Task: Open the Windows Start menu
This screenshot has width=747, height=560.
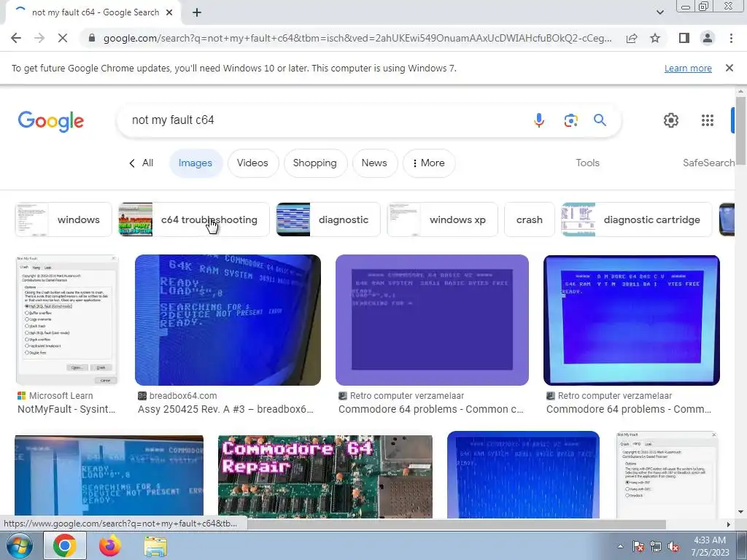Action: [20, 545]
